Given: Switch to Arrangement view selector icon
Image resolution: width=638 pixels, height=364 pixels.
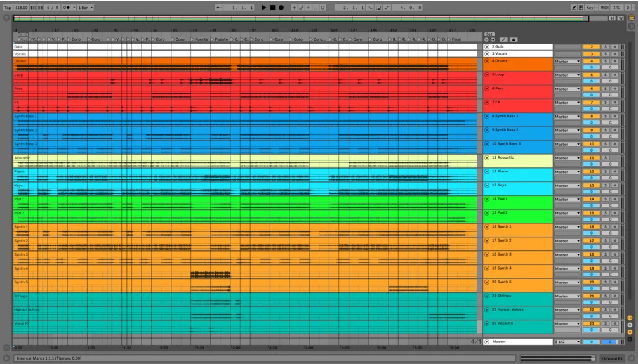Looking at the screenshot, I should pyautogui.click(x=632, y=18).
